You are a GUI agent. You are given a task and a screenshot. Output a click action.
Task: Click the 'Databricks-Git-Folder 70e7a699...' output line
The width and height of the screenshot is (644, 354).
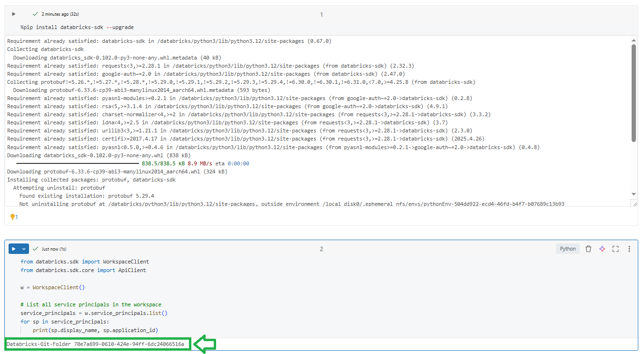[x=95, y=344]
